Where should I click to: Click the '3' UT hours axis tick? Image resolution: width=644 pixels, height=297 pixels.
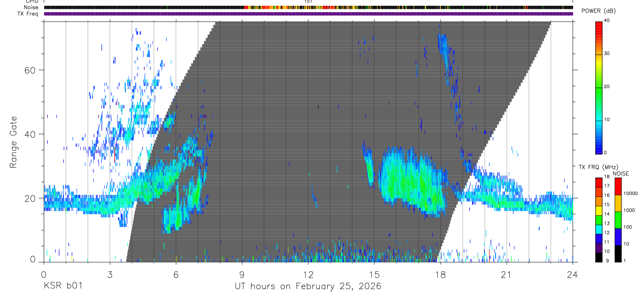(x=110, y=274)
